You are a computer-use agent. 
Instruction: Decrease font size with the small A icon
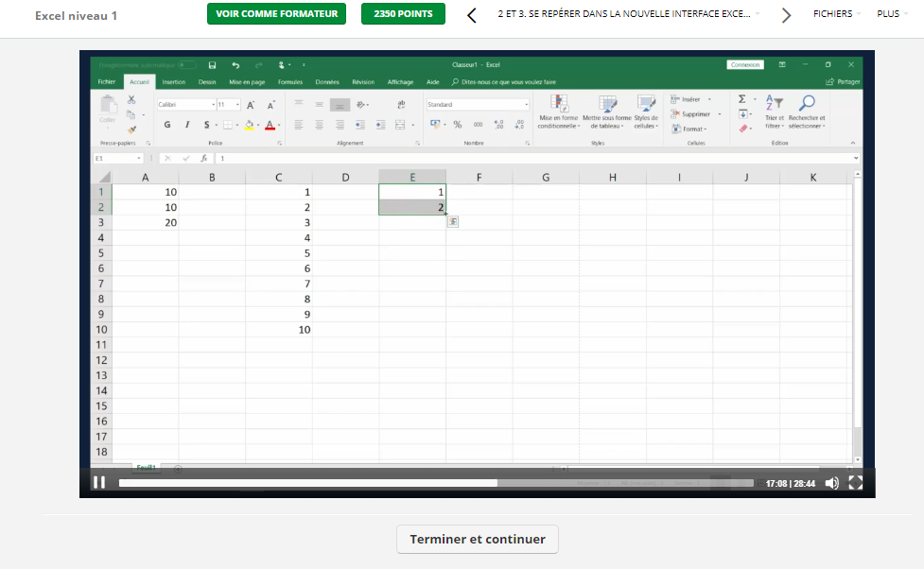271,105
